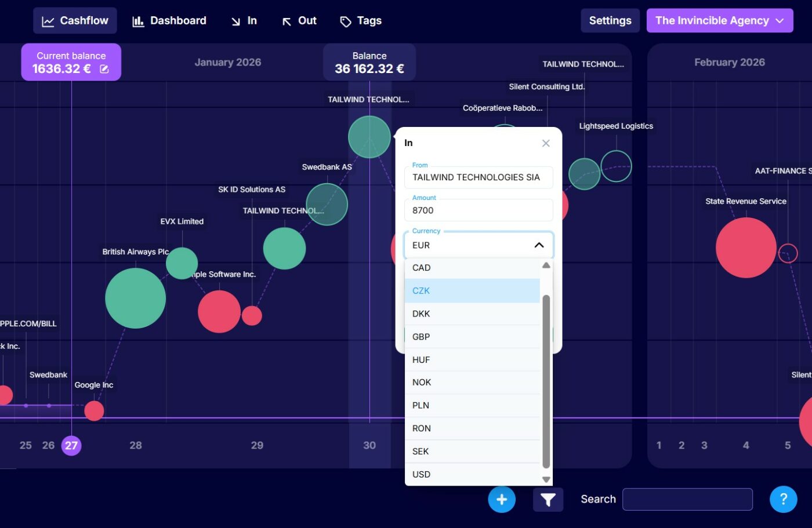This screenshot has height=528, width=812.
Task: Click the British Airways Plc green bubble
Action: tap(135, 298)
